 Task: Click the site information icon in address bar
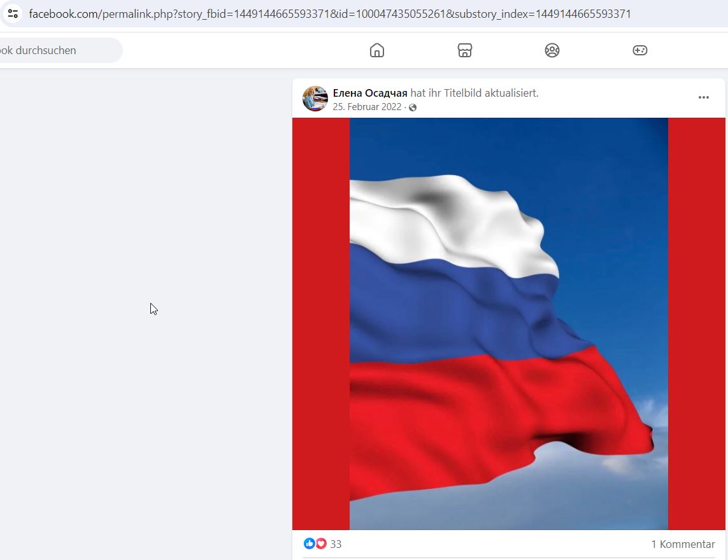(13, 13)
